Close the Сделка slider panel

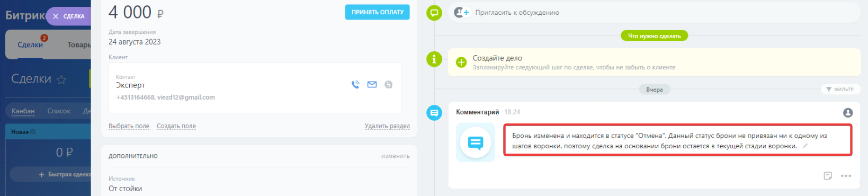pos(56,16)
